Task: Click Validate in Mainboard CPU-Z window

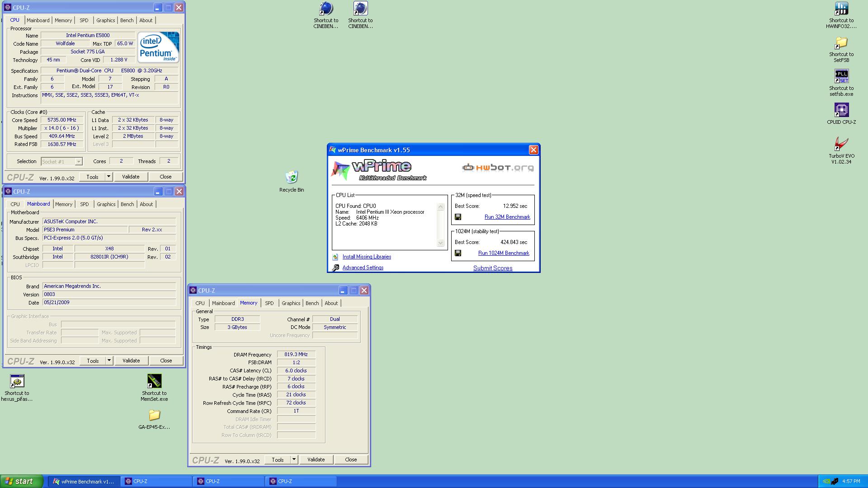Action: pos(131,361)
